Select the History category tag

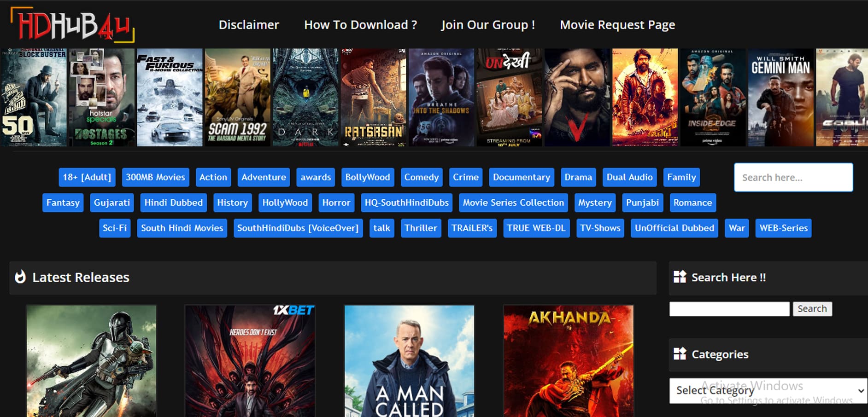[233, 203]
